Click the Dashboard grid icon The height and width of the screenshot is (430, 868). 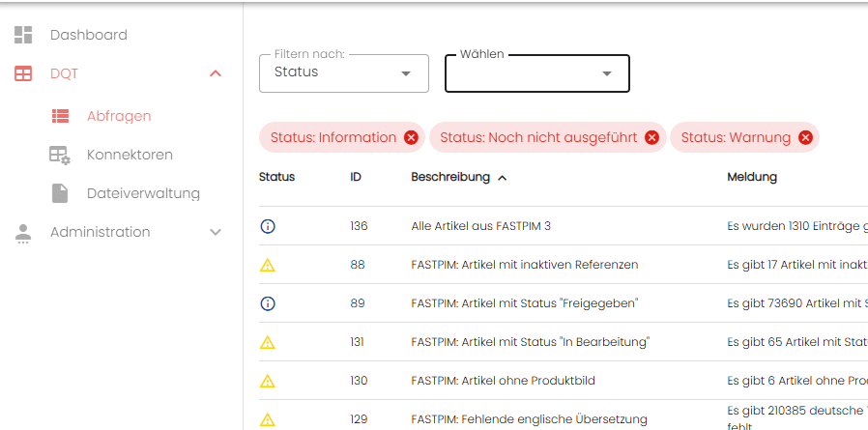[x=23, y=35]
